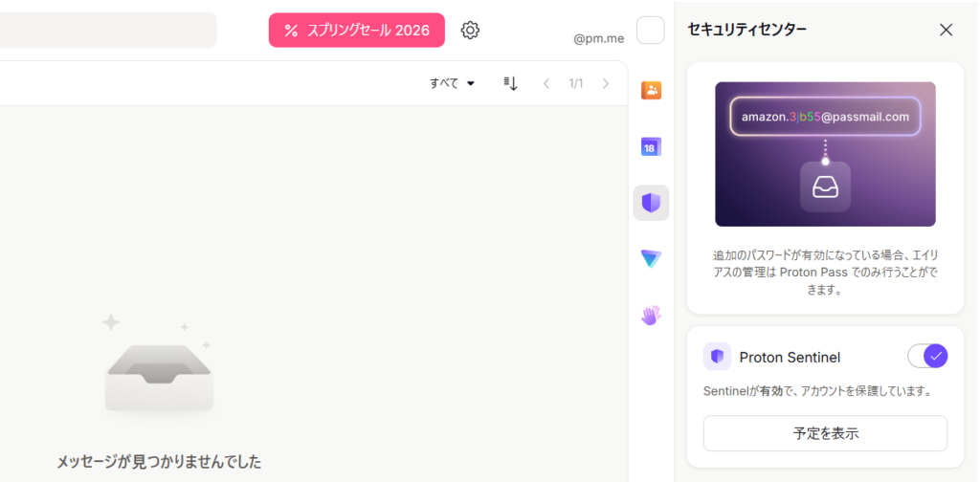Screen dimensions: 980x482
Task: Open the Proton VPN sidebar icon
Action: (x=651, y=258)
